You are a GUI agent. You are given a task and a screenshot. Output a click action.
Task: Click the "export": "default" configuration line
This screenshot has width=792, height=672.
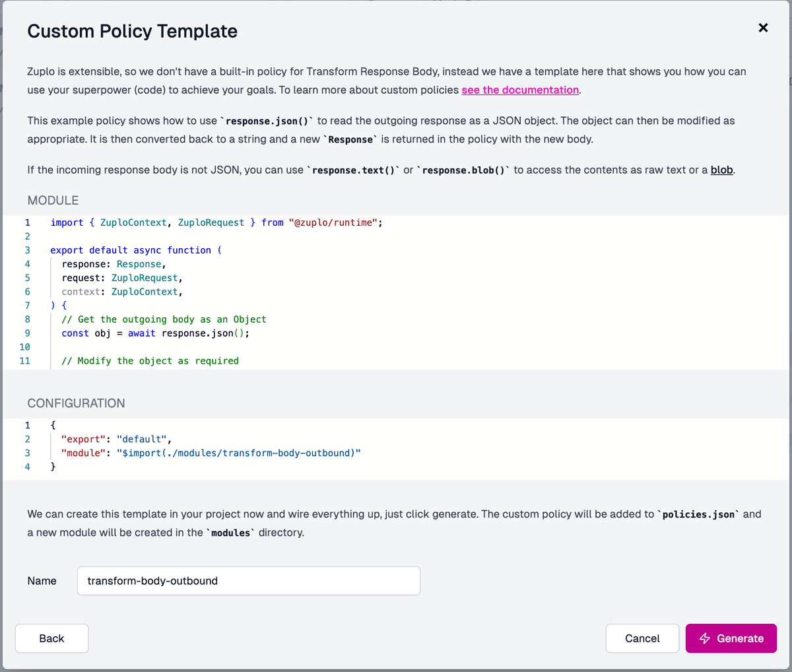pos(116,439)
